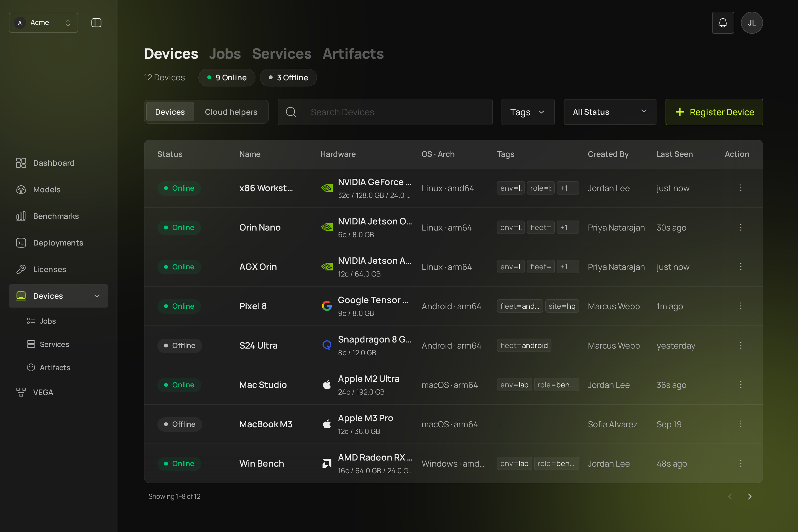This screenshot has height=532, width=798.
Task: Open Licenses in the sidebar
Action: [58, 269]
